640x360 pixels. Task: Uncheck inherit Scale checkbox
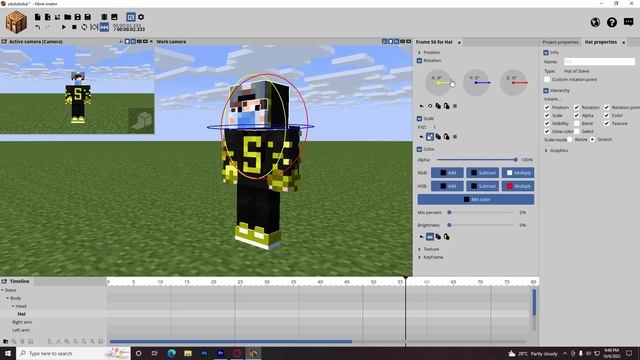(x=547, y=116)
